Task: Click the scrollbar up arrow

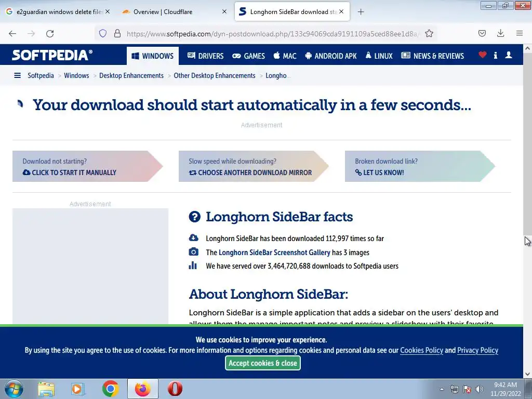Action: [x=528, y=48]
